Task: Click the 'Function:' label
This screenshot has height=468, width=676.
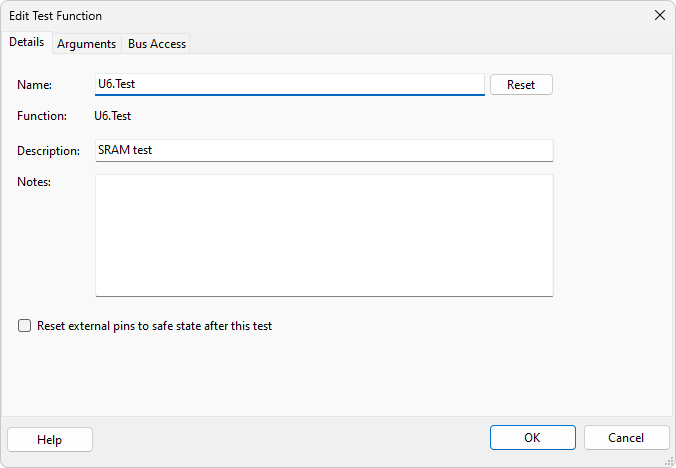Action: pyautogui.click(x=42, y=116)
